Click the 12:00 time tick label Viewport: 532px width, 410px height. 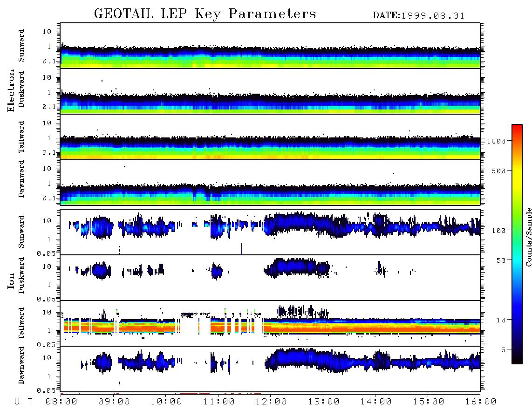point(271,402)
